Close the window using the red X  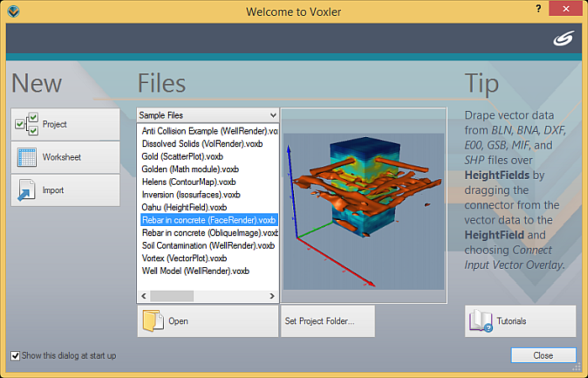pos(565,8)
